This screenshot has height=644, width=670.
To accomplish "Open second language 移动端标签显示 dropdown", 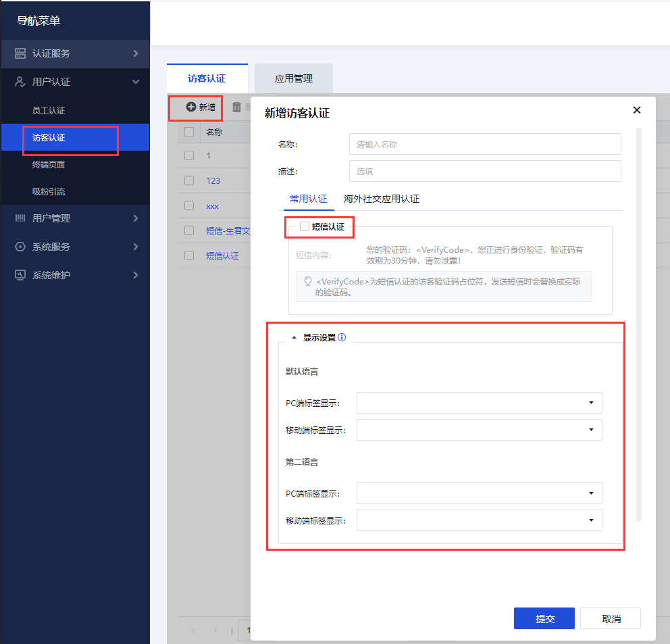I will [479, 520].
